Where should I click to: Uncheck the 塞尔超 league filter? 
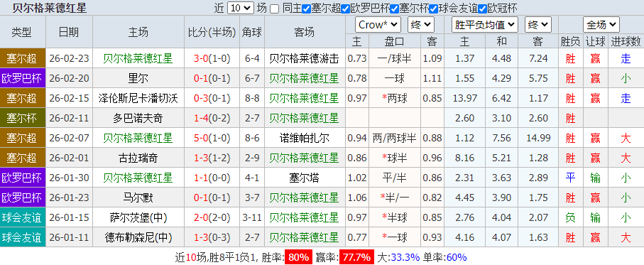tap(307, 9)
